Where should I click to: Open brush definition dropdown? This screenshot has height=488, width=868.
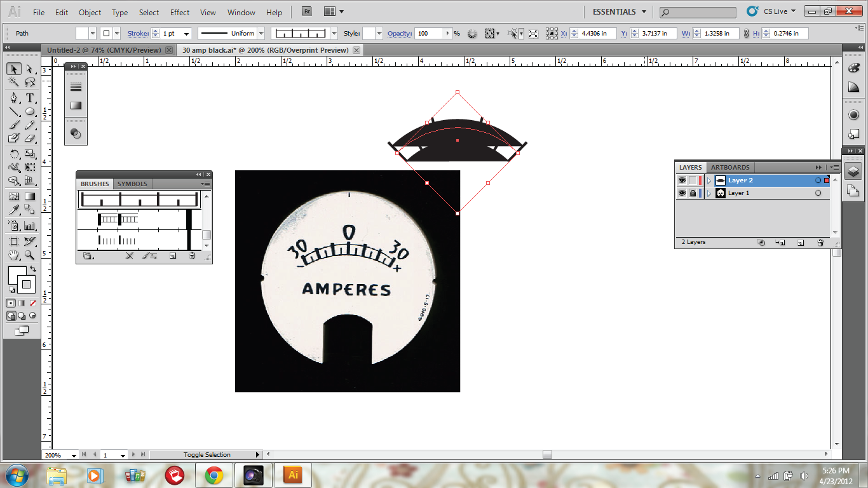pos(334,34)
